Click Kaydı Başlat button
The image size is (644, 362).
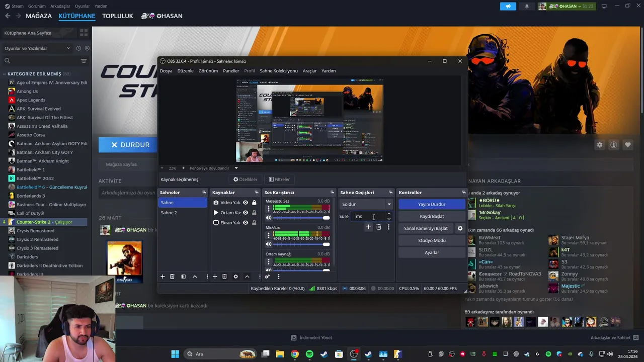pyautogui.click(x=432, y=216)
